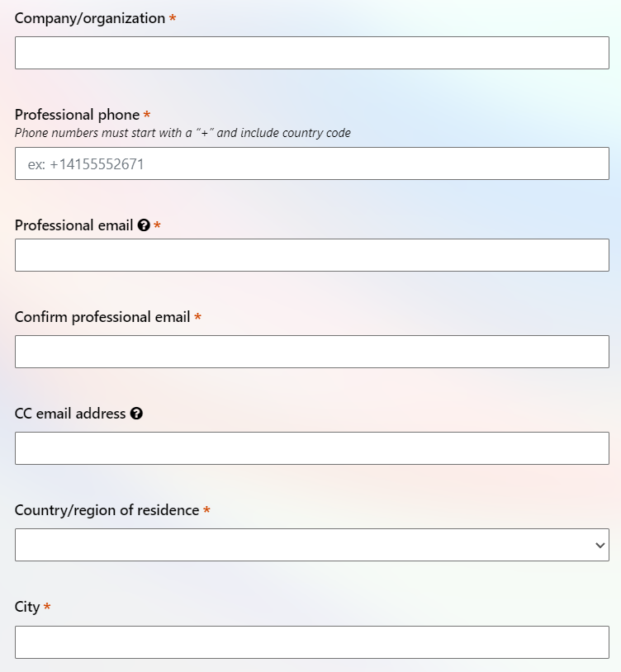
Task: Expand Country/region dropdown using chevron arrow
Action: (x=600, y=545)
